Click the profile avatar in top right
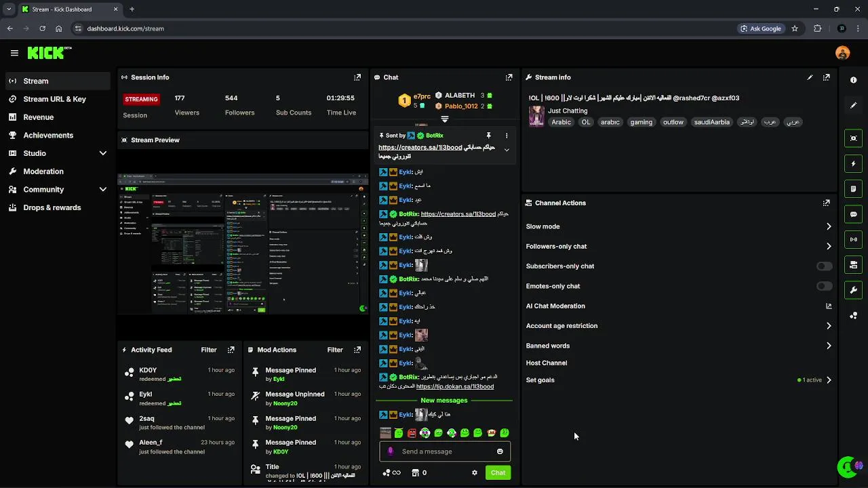Screen dimensions: 868x488 coord(843,53)
